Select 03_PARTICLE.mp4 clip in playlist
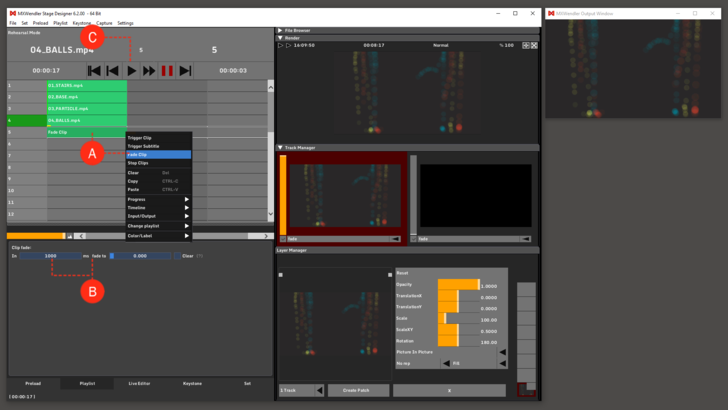The height and width of the screenshot is (410, 728). [87, 109]
